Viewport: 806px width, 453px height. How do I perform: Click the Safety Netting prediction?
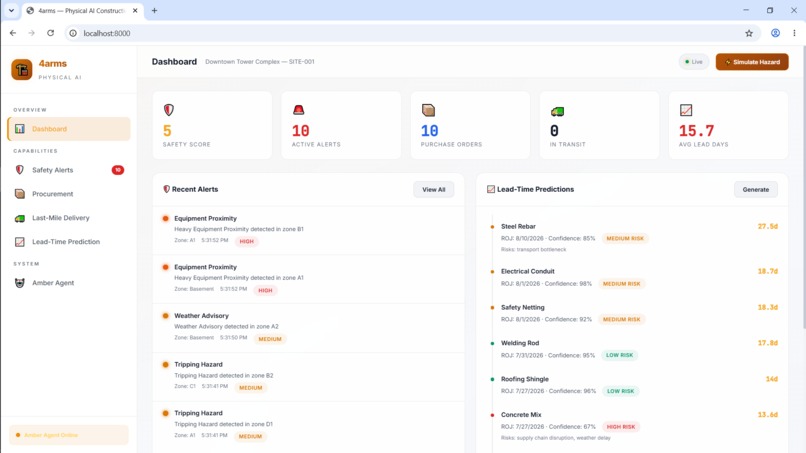point(634,314)
